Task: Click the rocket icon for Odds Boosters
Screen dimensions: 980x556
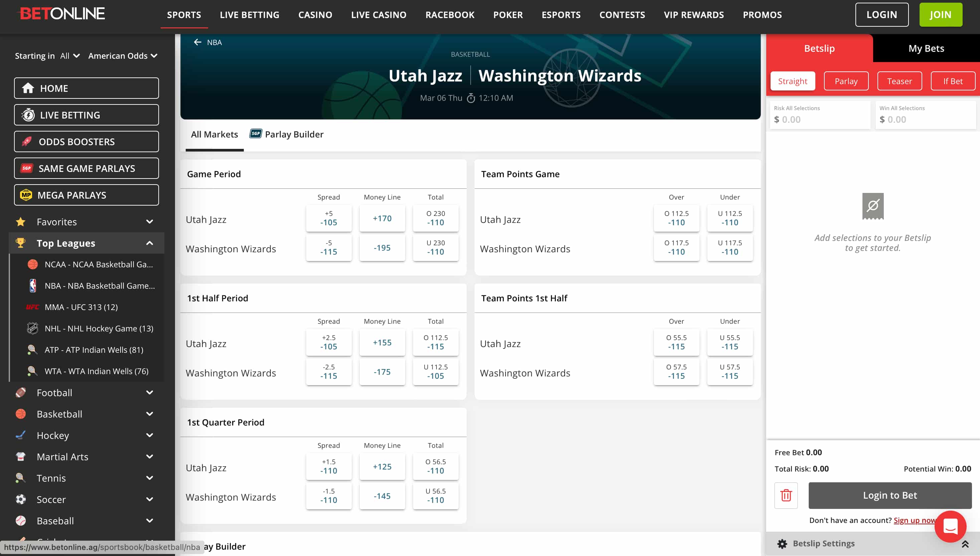Action: (27, 142)
